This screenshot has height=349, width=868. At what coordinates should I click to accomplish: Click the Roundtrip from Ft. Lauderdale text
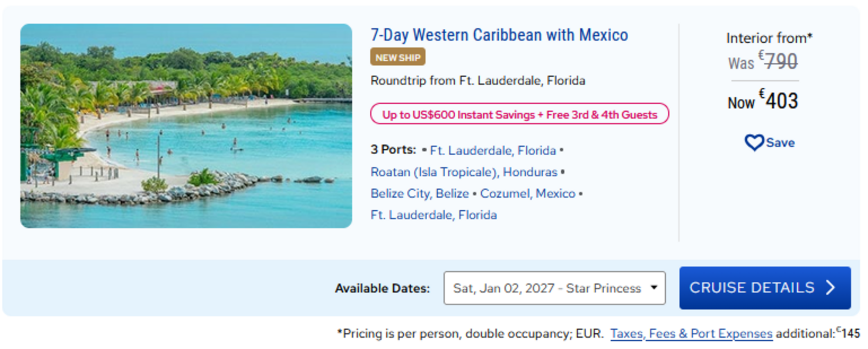point(478,81)
